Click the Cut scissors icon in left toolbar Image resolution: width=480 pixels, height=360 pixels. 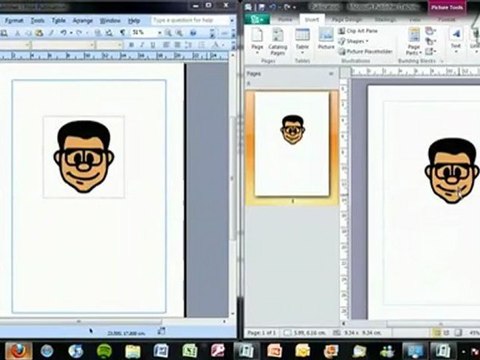[x=17, y=33]
